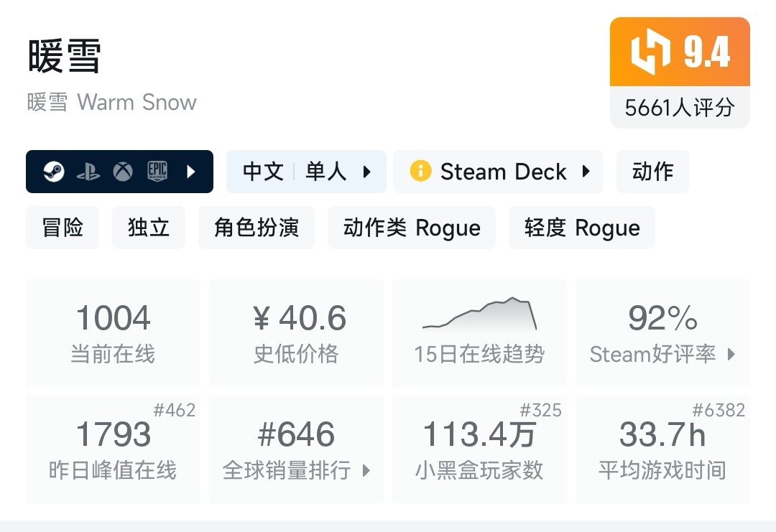Toggle the 独立 genre tag
776x532 pixels.
[149, 226]
